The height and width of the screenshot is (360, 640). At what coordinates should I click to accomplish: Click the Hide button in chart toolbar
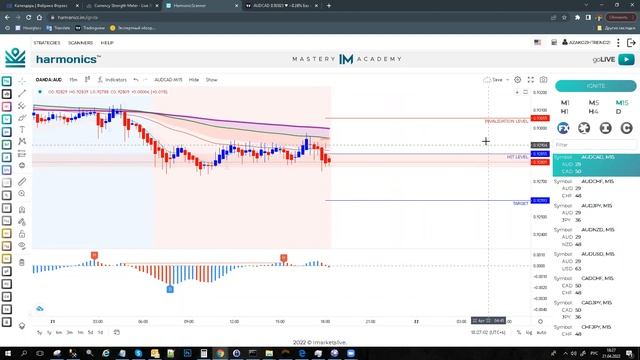(x=194, y=80)
